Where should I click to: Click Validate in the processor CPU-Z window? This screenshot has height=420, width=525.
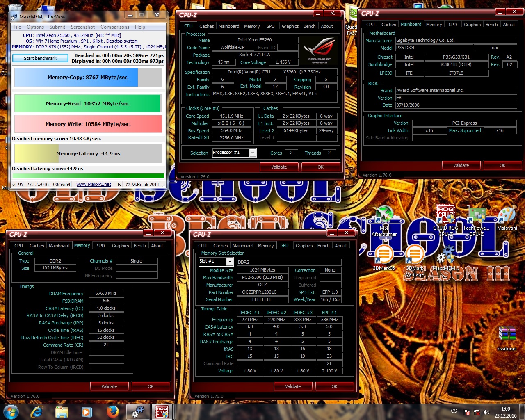pyautogui.click(x=279, y=167)
